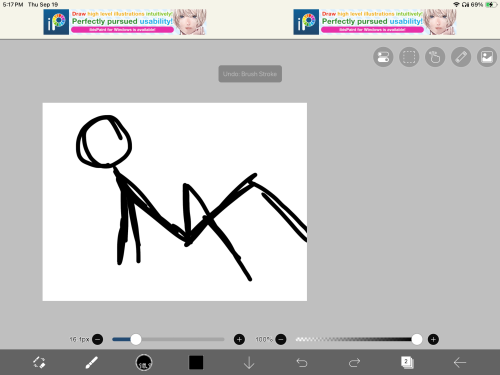Image resolution: width=500 pixels, height=375 pixels.
Task: Select the Brush tool
Action: point(91,362)
